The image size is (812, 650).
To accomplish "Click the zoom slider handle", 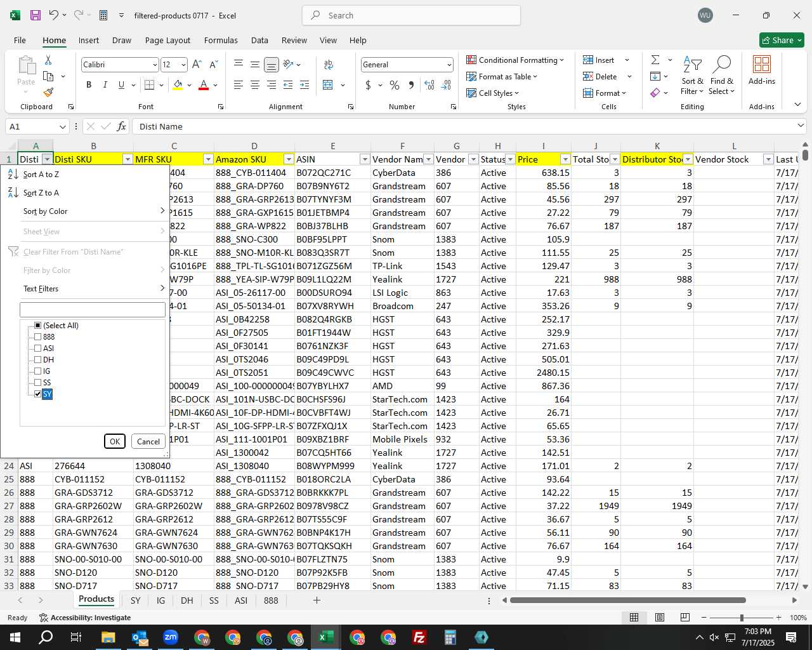I will [741, 617].
